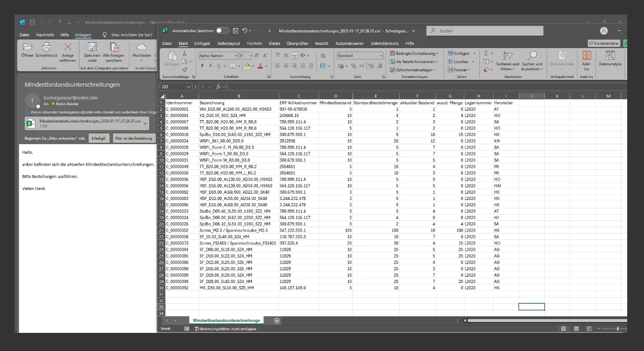Switch to the Nachricht tab in Outlook

45,35
